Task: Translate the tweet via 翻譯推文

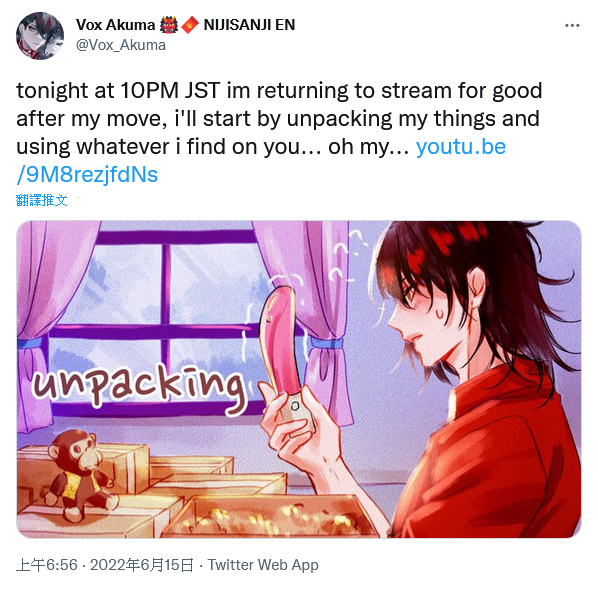Action: [x=42, y=200]
